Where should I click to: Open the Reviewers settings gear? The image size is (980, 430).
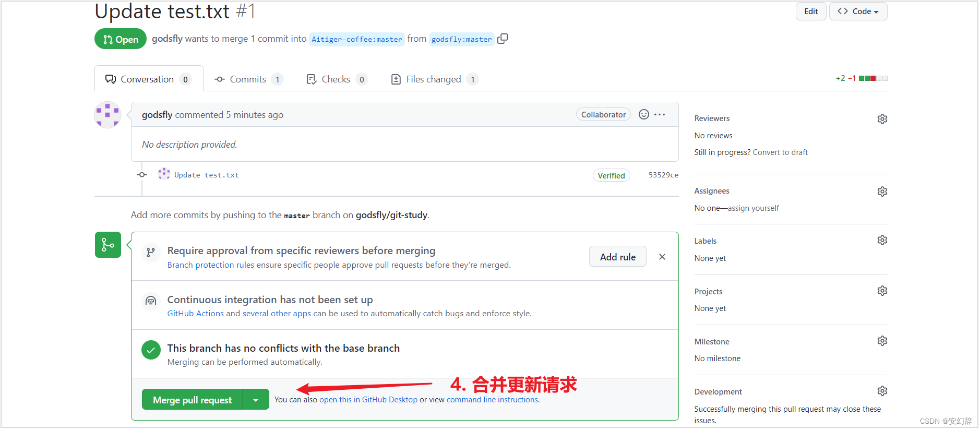pyautogui.click(x=882, y=119)
